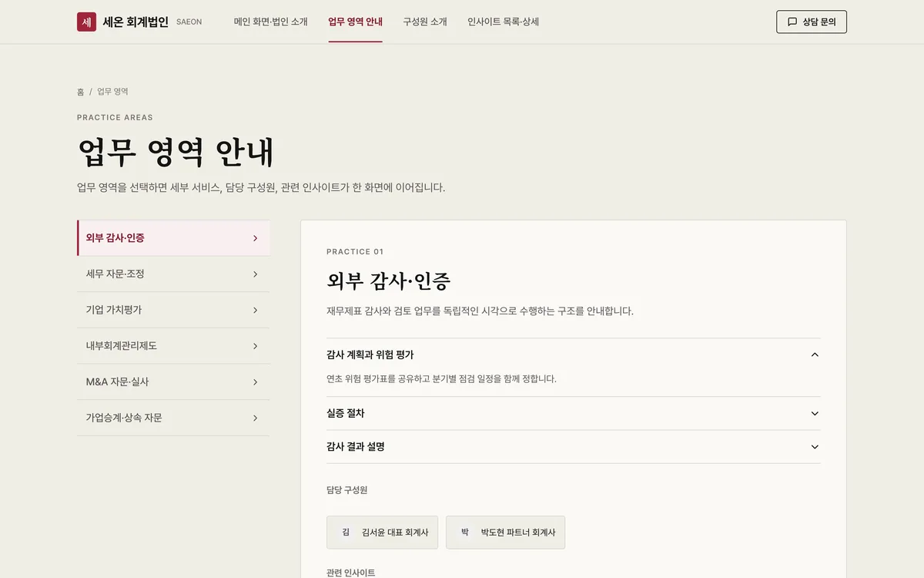The height and width of the screenshot is (578, 924).
Task: Open 김서윤 대표 회계사 member card
Action: (382, 533)
